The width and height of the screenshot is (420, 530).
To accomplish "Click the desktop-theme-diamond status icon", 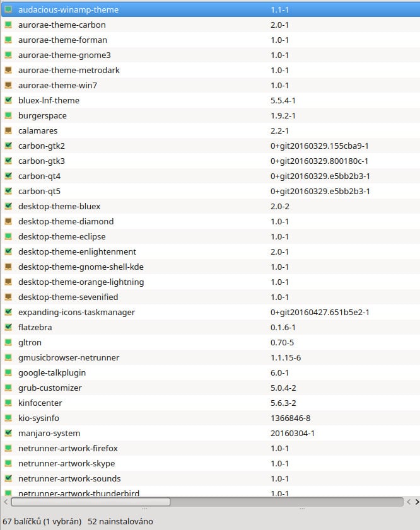I will [x=8, y=221].
